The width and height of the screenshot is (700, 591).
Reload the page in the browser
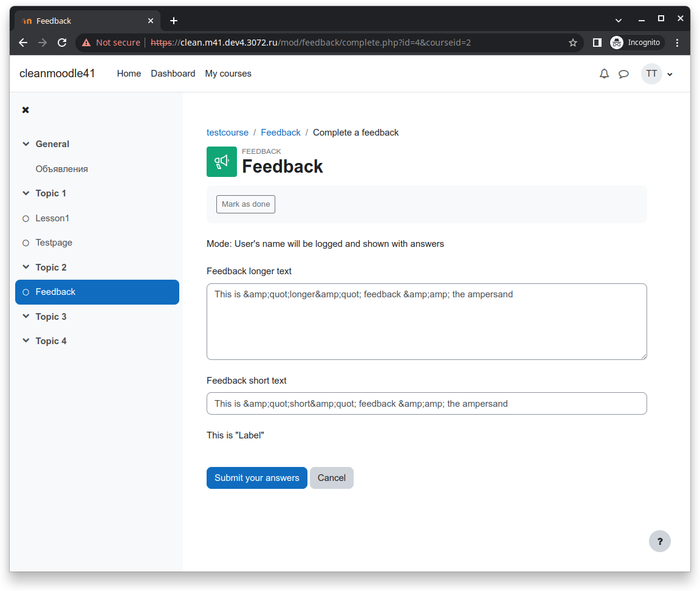[x=62, y=43]
